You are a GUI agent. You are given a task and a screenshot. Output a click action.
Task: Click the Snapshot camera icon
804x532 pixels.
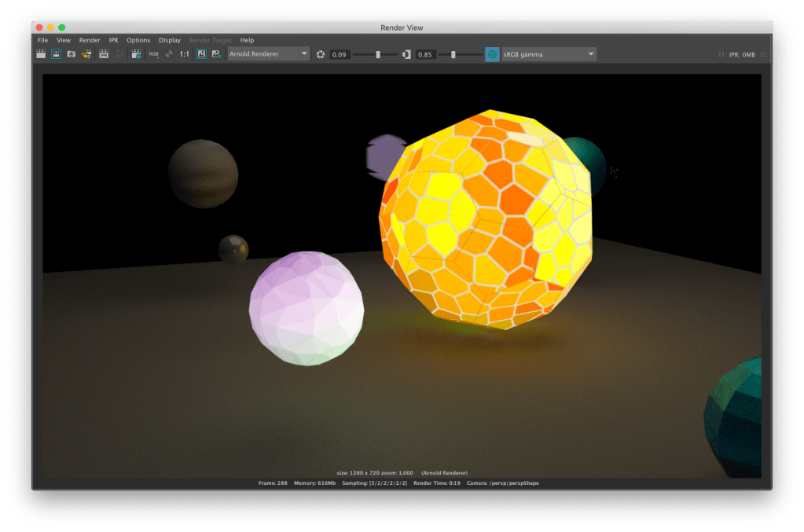tap(72, 54)
